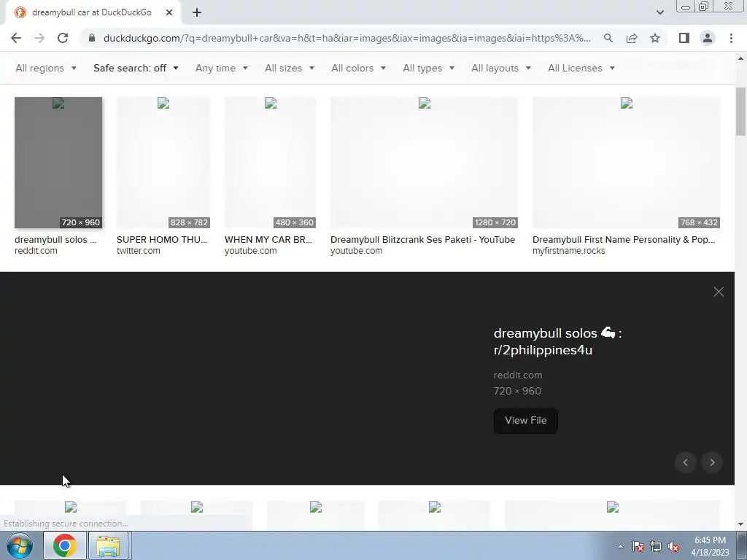This screenshot has width=747, height=560.
Task: Open the WHEN MY CAR BR... result title
Action: [268, 239]
